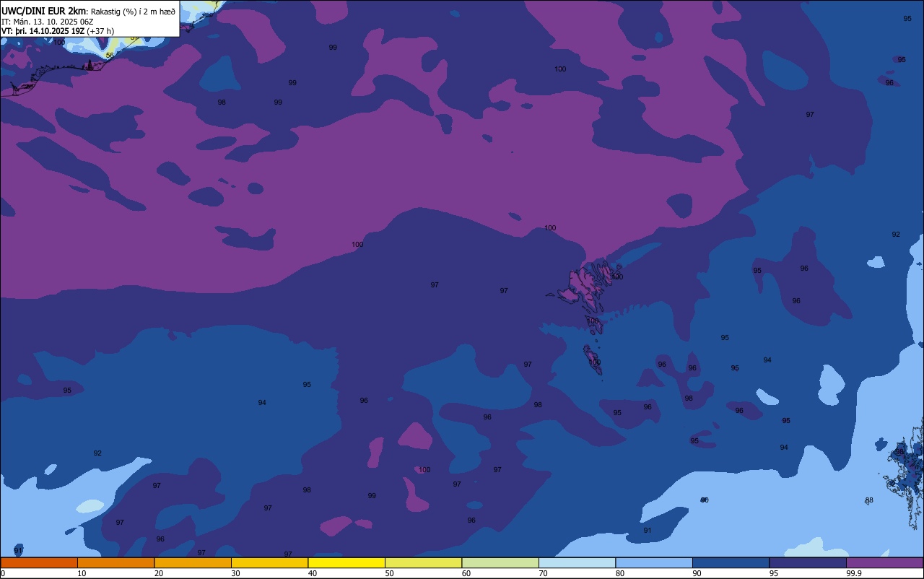
Task: Select the 90–95 medium blue legend swatch
Action: [x=731, y=562]
